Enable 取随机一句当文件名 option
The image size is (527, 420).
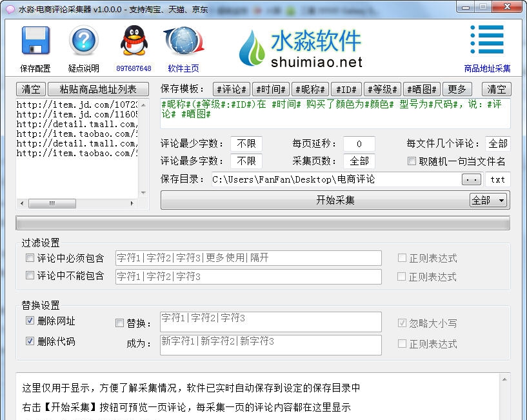point(412,161)
